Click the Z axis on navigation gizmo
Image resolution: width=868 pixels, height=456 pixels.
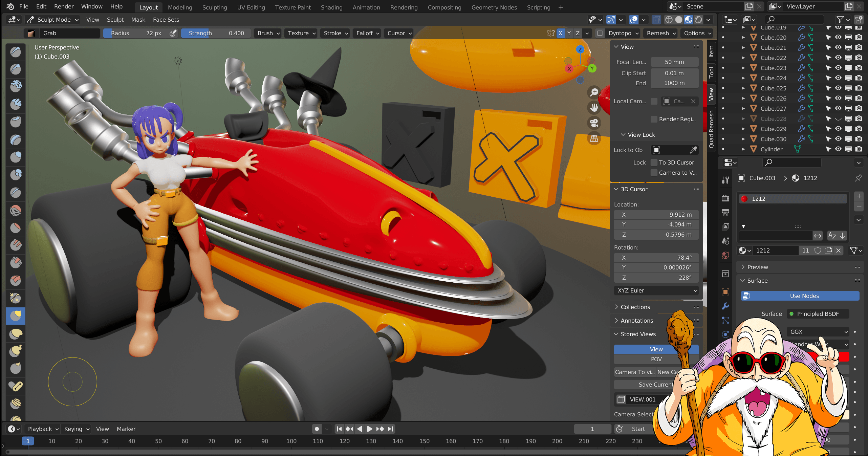coord(580,49)
